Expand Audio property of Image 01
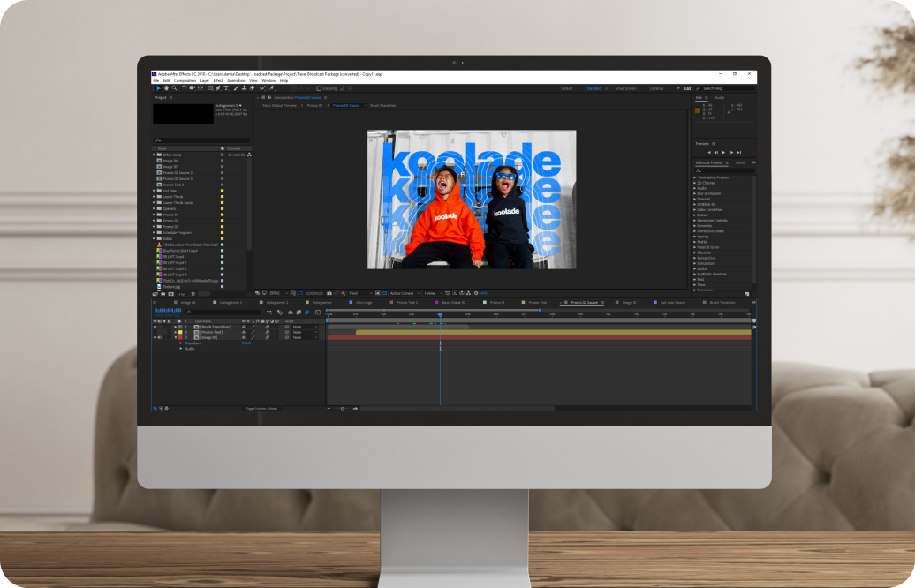 click(x=181, y=349)
